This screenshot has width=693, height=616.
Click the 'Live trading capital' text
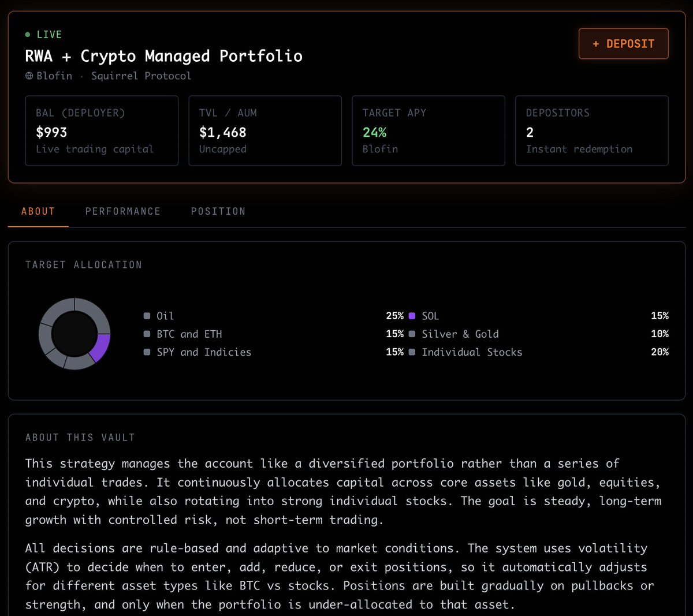pos(95,149)
